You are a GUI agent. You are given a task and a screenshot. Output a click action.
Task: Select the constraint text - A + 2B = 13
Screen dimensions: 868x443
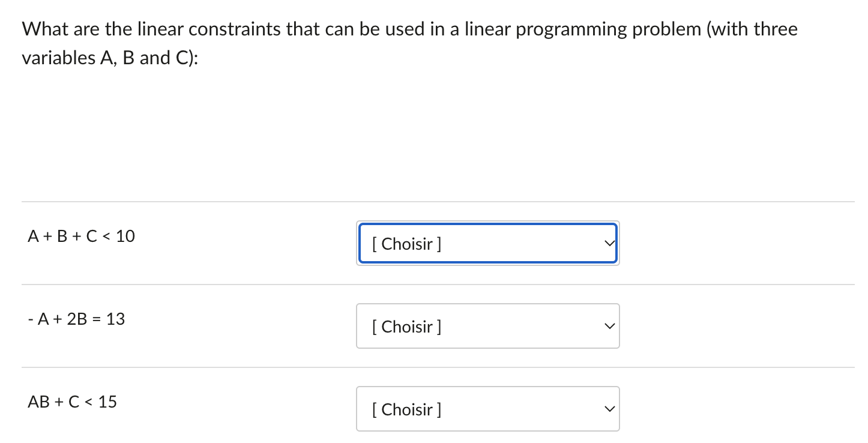point(76,319)
